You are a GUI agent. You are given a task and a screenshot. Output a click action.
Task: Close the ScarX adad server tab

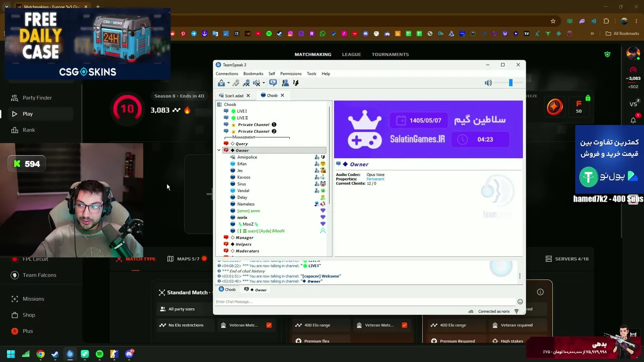pyautogui.click(x=248, y=96)
